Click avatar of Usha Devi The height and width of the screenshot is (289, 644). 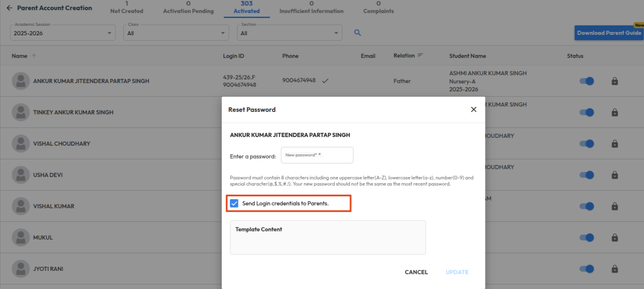[21, 175]
